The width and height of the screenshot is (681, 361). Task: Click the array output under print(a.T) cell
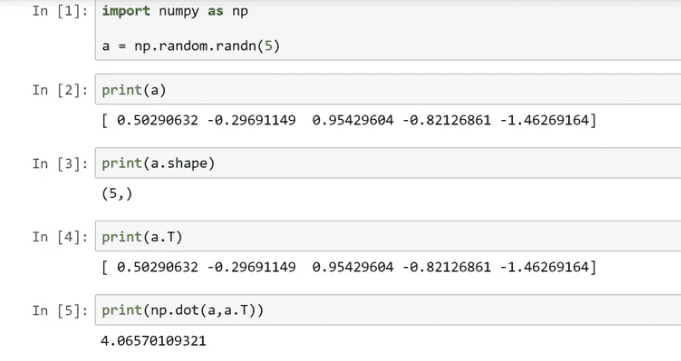point(349,267)
